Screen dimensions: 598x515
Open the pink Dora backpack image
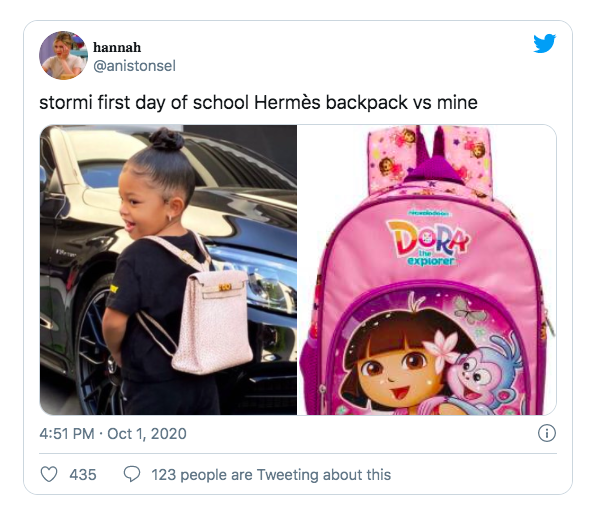[x=427, y=270]
